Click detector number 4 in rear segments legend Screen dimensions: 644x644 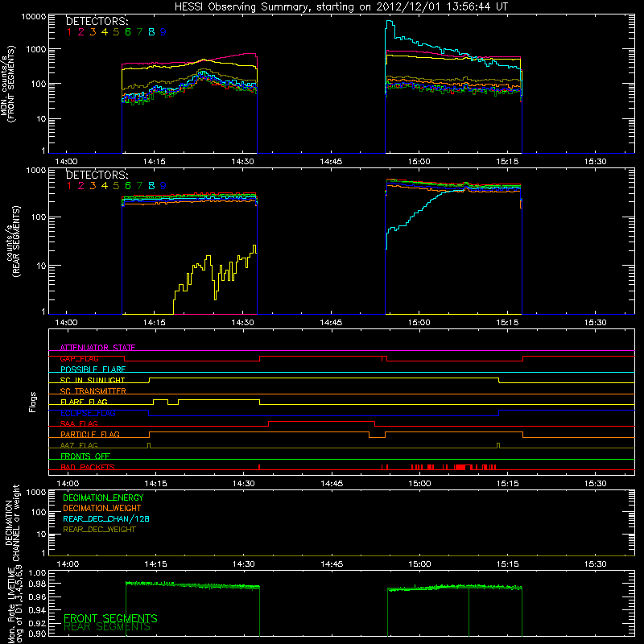coord(105,186)
